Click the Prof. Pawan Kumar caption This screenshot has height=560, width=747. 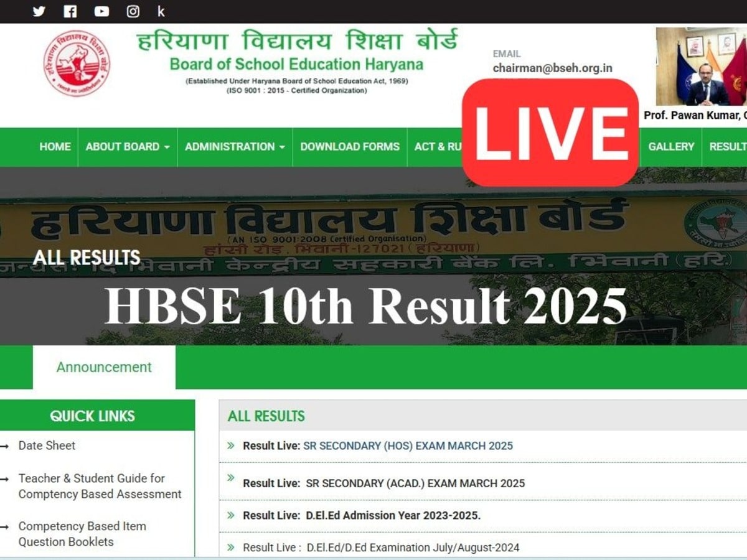695,115
